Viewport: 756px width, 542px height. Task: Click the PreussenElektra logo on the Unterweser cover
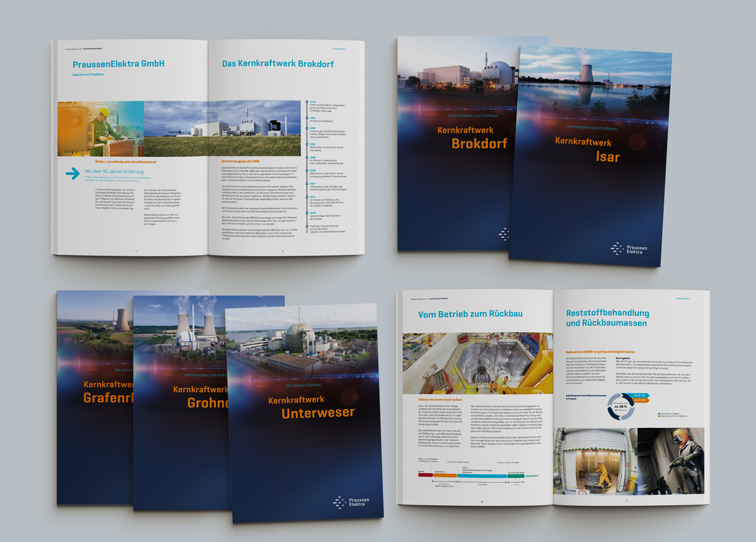coord(352,502)
